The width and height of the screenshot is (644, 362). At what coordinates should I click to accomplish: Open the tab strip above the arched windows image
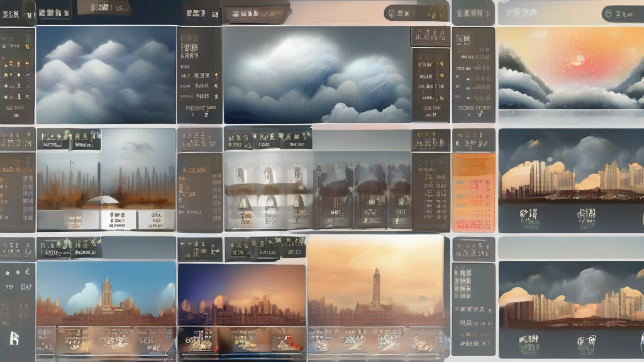coord(269,138)
